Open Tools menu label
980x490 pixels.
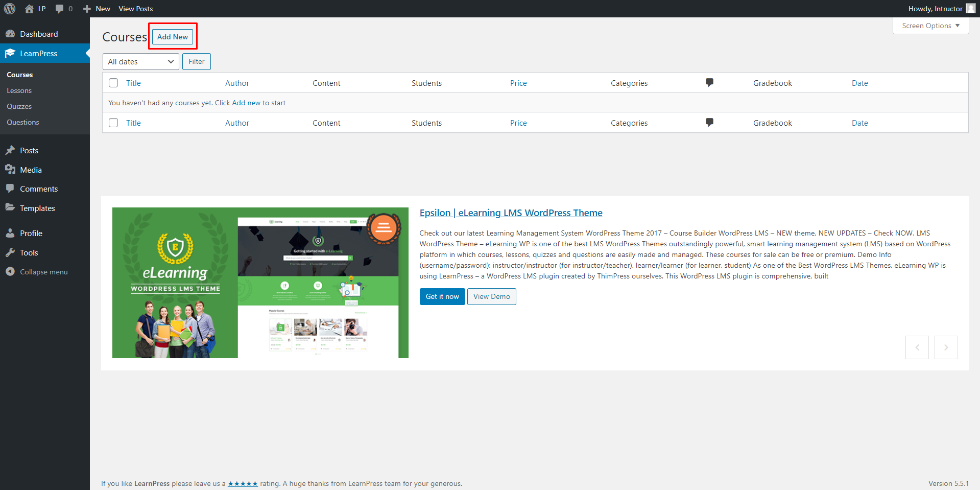pos(29,252)
